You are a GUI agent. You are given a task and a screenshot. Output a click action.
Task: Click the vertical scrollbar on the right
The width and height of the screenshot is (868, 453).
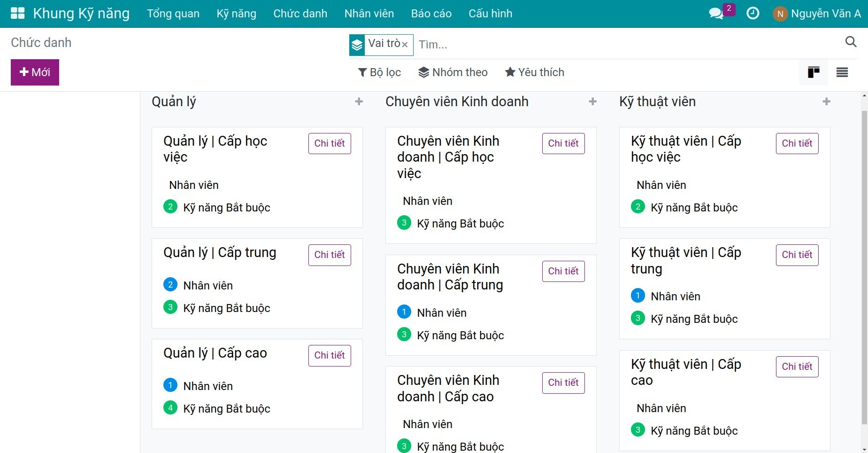865,268
